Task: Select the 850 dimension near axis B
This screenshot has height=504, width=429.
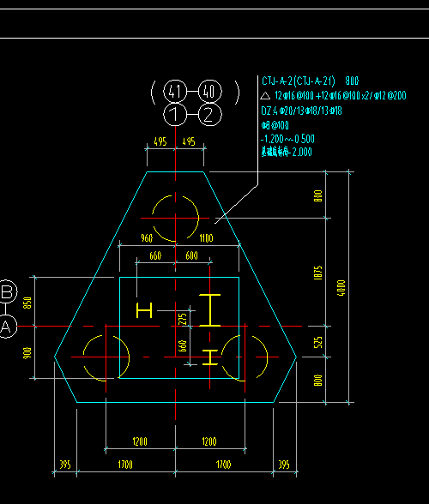Action: tap(27, 303)
